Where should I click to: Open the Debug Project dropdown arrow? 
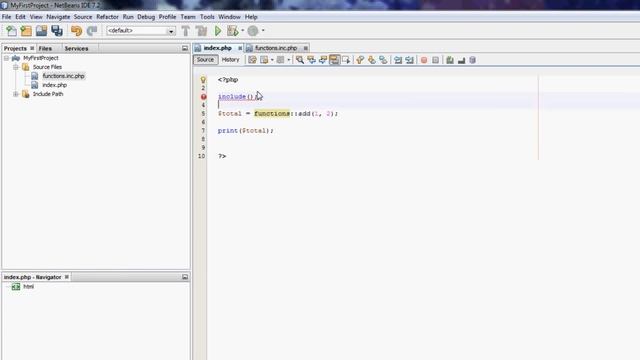[242, 31]
